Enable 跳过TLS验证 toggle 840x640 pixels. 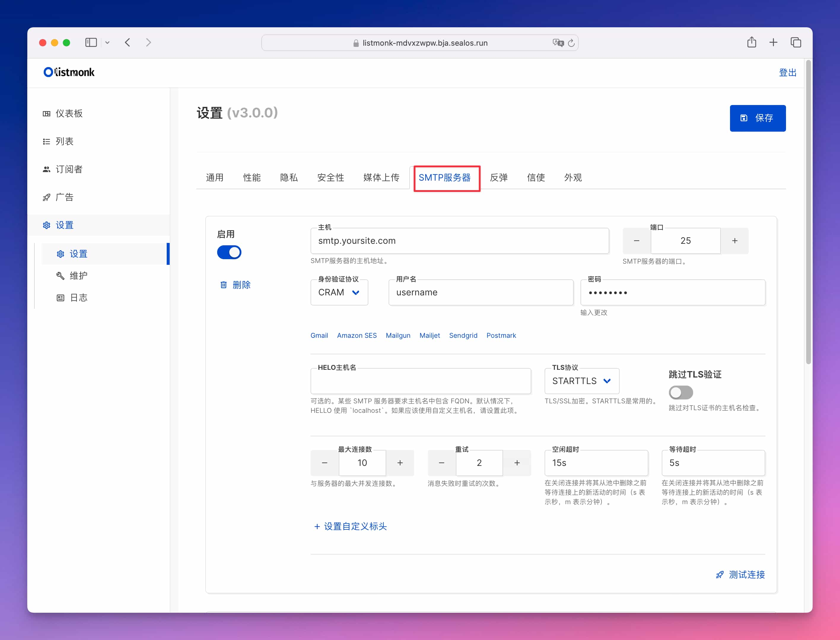680,392
